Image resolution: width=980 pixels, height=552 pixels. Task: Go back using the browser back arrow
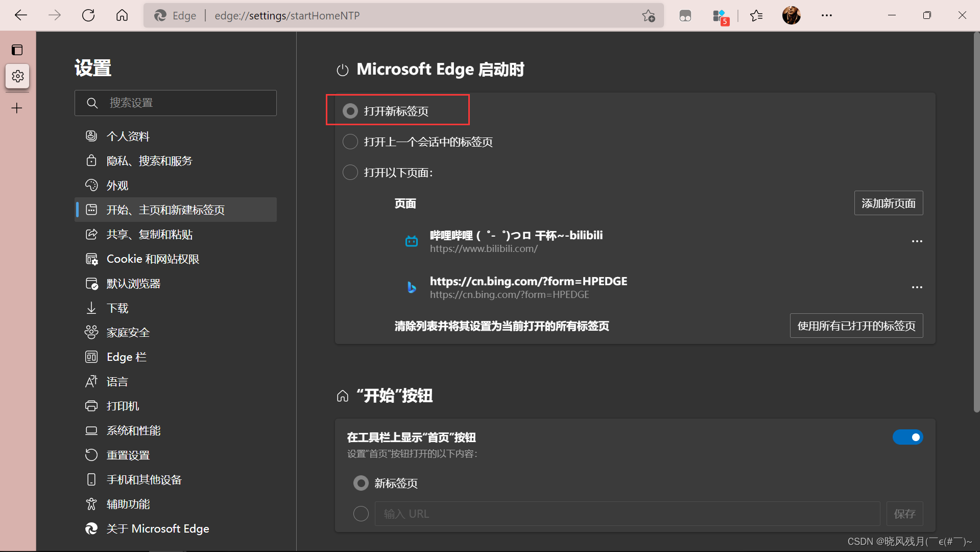21,15
